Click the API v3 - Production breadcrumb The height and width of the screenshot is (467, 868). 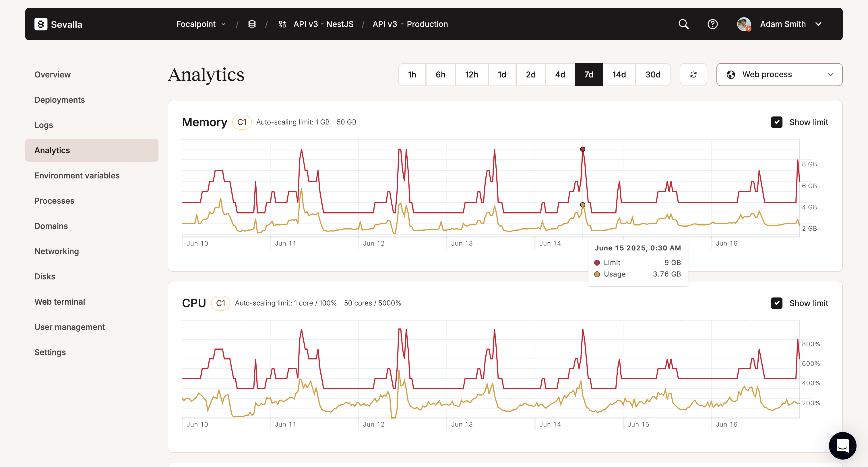(x=410, y=24)
